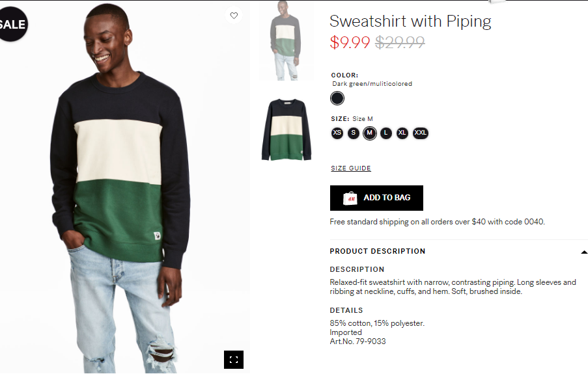This screenshot has width=588, height=374.
Task: Click the Product Description header
Action: tap(377, 251)
